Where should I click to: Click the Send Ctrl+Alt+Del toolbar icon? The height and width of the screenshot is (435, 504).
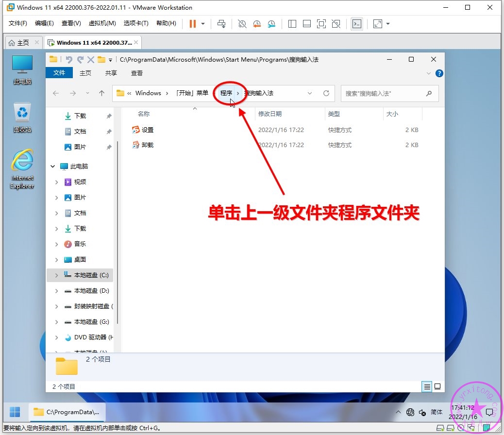click(221, 24)
